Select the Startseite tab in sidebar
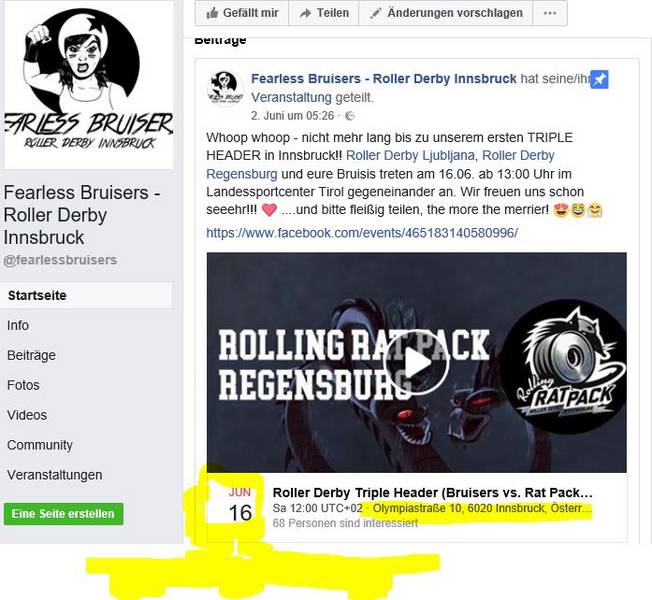This screenshot has width=652, height=600. point(86,295)
